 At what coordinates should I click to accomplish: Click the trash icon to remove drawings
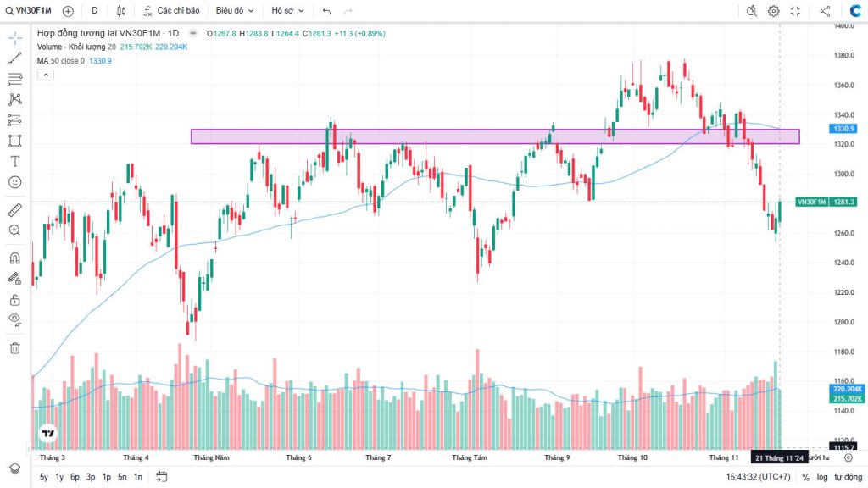pyautogui.click(x=14, y=347)
